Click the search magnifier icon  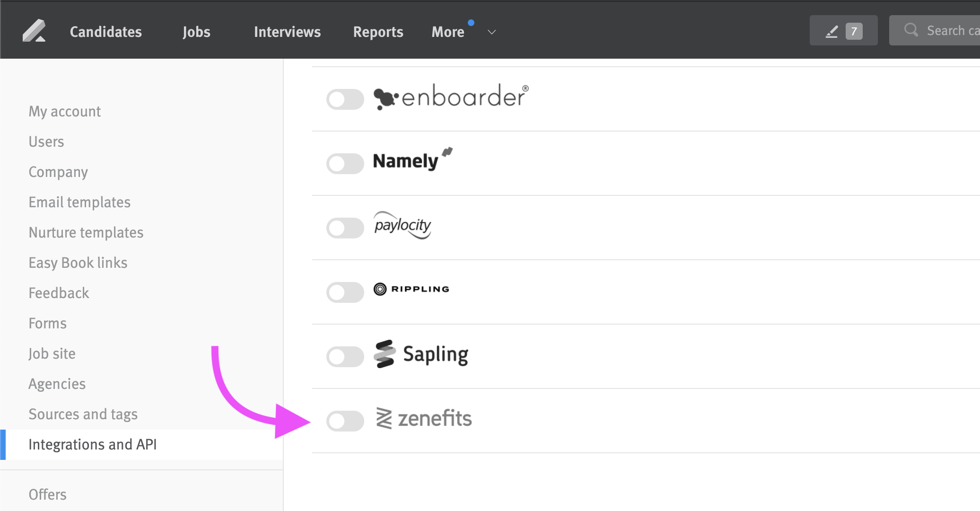[911, 30]
